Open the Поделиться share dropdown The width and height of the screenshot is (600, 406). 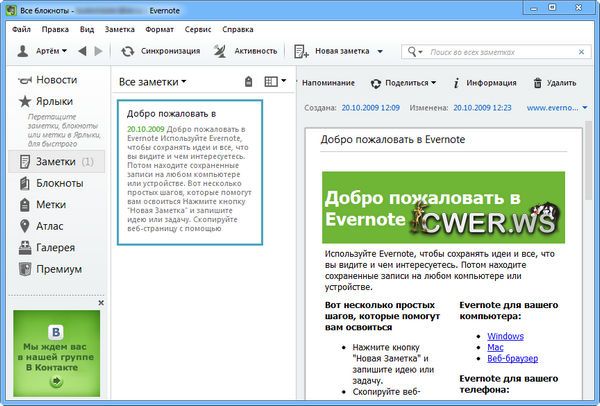(403, 83)
